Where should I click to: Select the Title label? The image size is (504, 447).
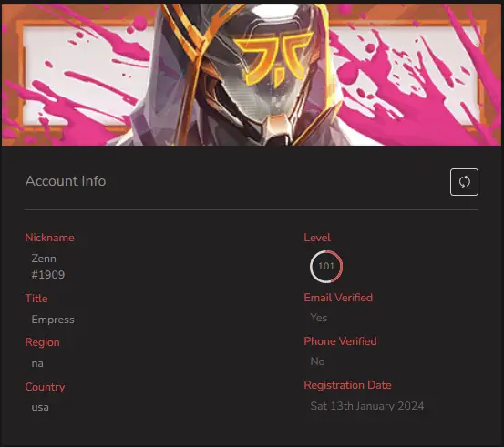click(36, 299)
